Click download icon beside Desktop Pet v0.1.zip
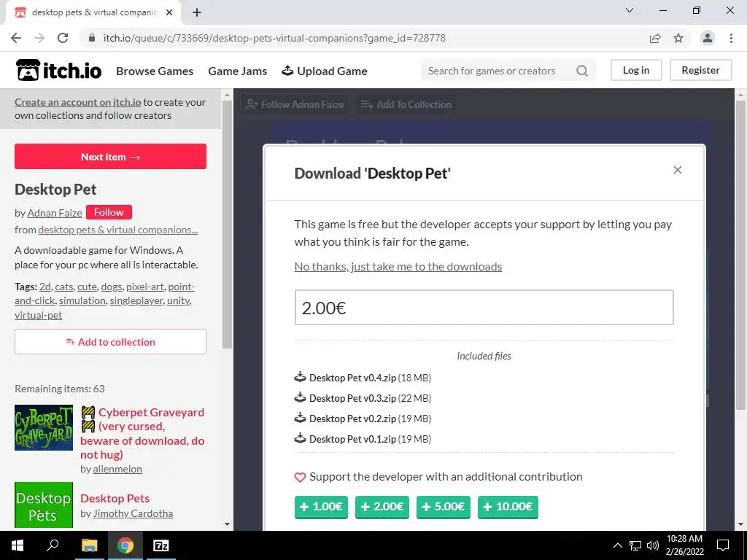The height and width of the screenshot is (560, 747). coord(300,438)
